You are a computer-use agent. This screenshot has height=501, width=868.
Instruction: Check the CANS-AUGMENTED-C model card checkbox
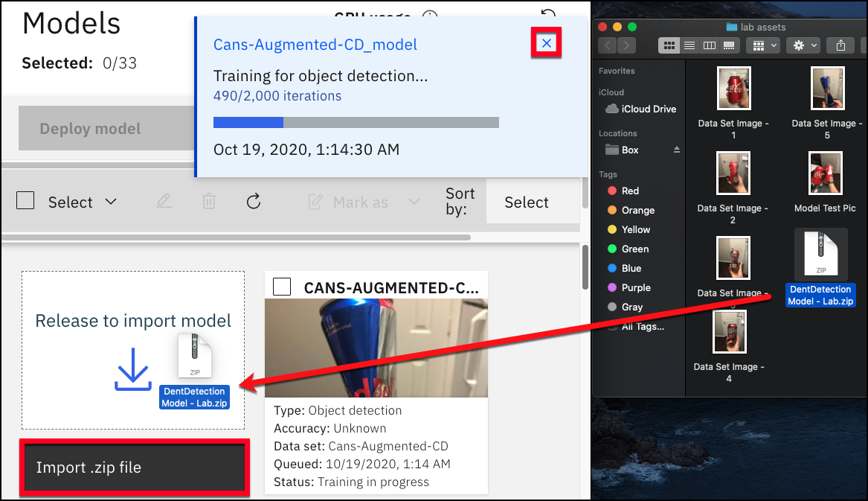[282, 287]
